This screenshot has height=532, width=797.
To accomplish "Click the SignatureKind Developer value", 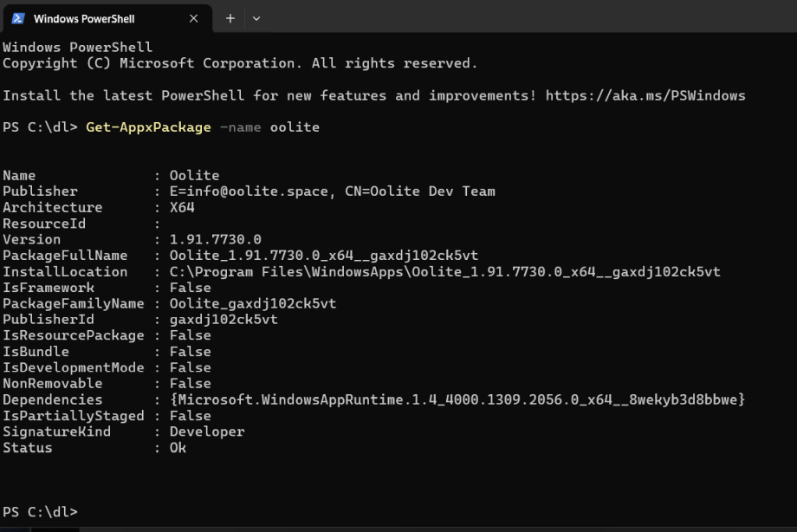I will pos(207,431).
